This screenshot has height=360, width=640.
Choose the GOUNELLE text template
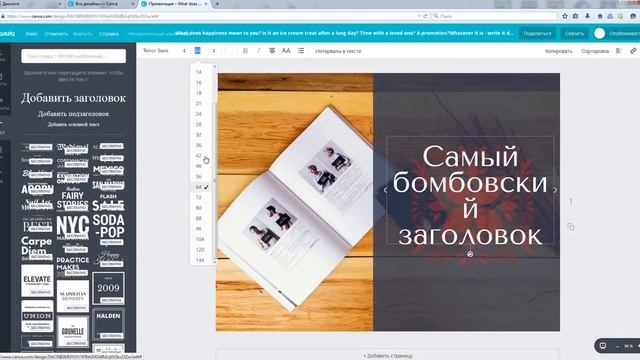tap(73, 331)
